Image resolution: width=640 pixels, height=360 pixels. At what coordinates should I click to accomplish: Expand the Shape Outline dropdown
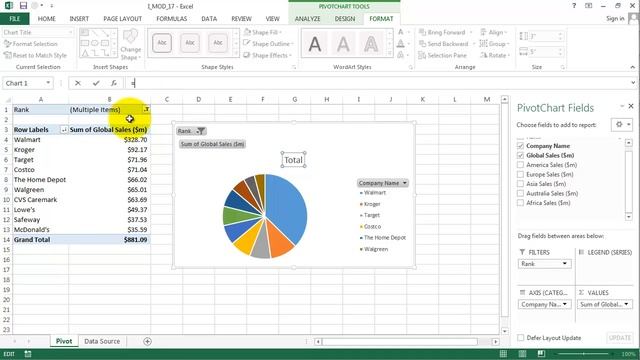coord(292,44)
